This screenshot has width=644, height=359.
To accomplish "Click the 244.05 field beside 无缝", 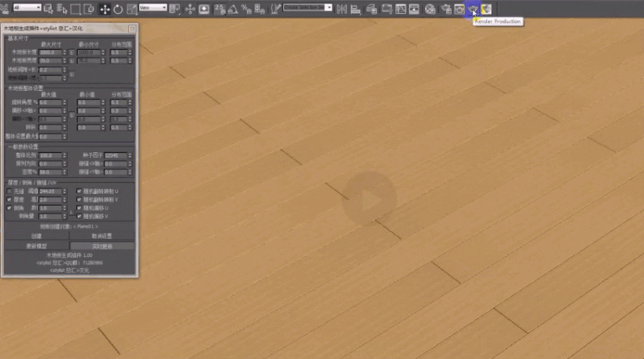I will coord(50,192).
